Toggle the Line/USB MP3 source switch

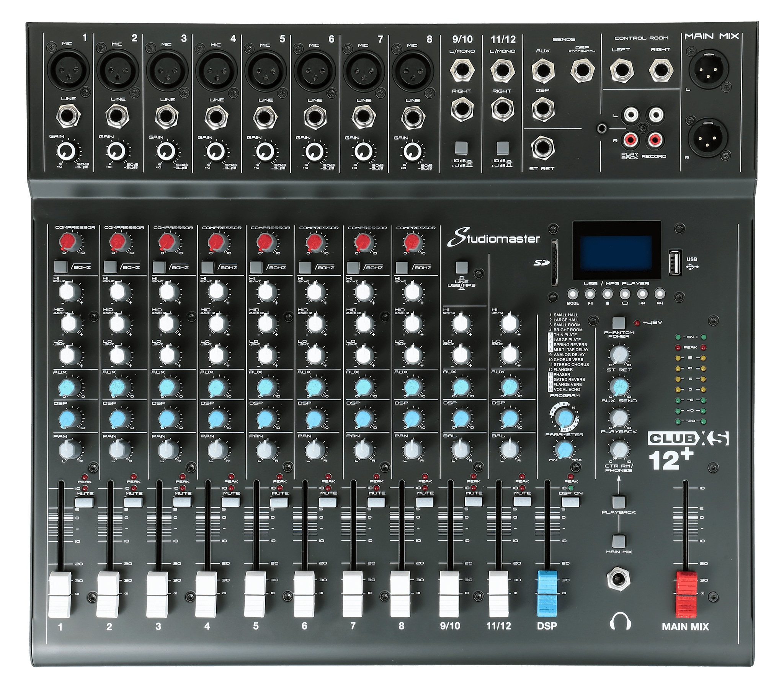[462, 267]
